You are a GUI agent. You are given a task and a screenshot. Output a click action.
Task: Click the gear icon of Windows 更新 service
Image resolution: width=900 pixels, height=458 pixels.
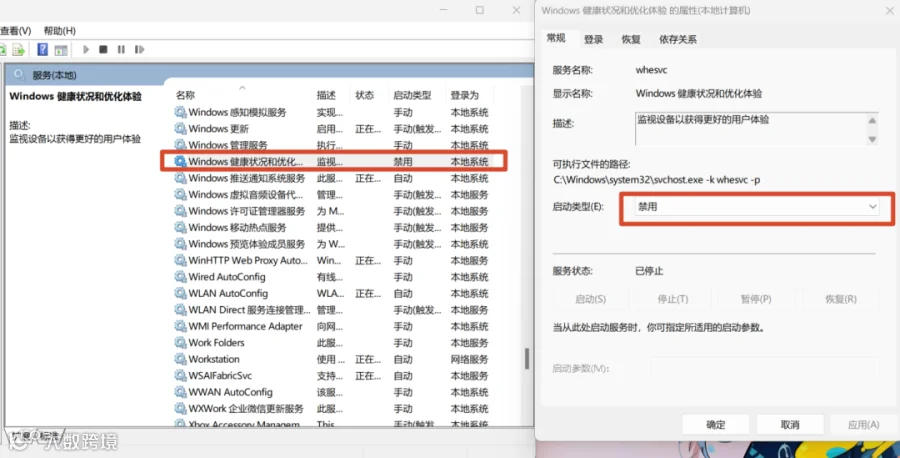(180, 129)
